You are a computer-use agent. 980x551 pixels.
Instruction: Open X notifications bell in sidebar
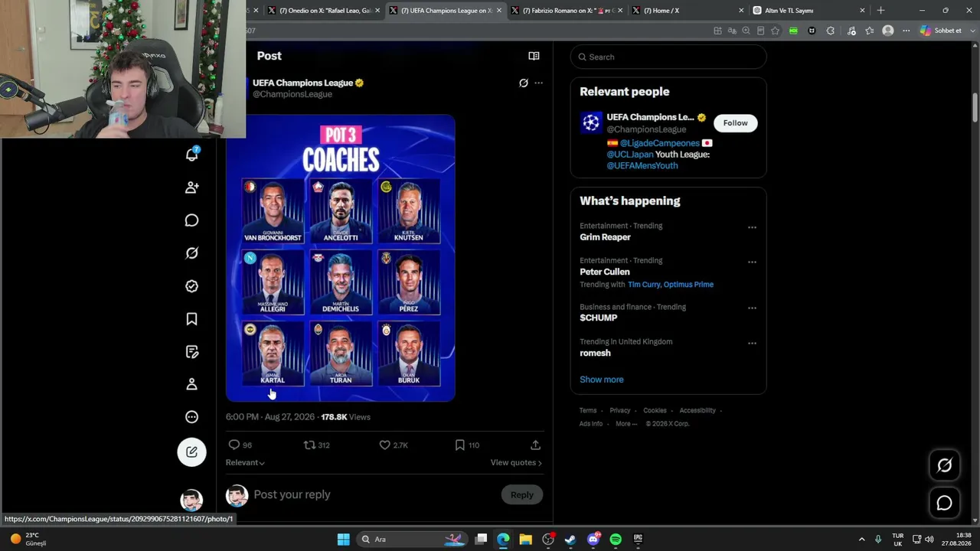point(192,155)
